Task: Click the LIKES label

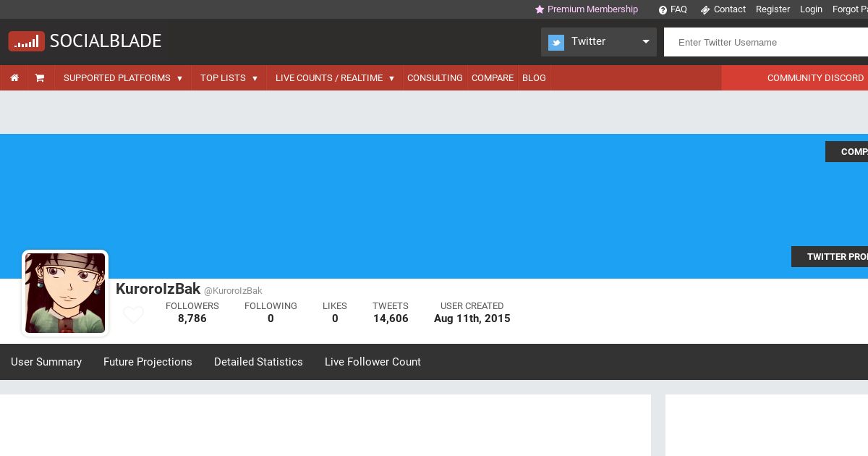Action: 335,306
